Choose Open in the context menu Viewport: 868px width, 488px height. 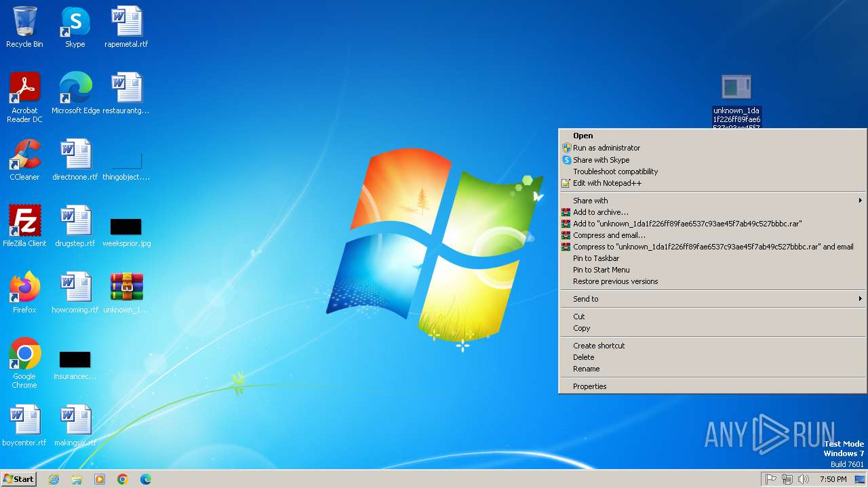pyautogui.click(x=712, y=136)
